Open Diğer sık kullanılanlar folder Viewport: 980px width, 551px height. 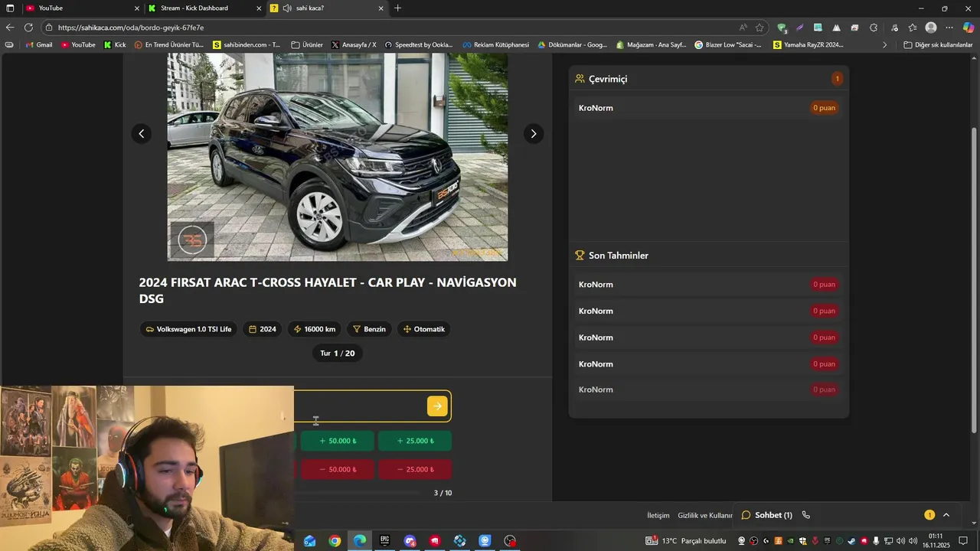938,45
